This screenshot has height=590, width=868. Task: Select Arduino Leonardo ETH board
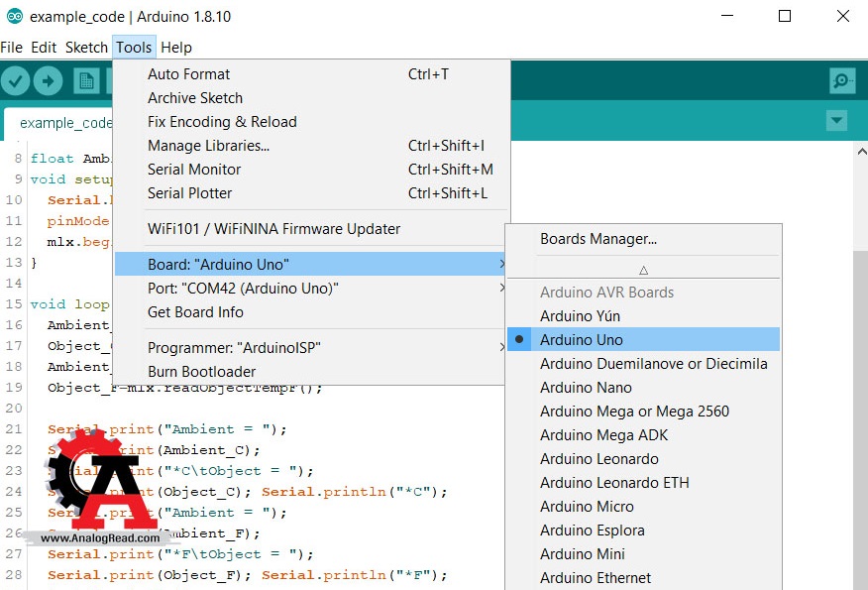point(643,483)
